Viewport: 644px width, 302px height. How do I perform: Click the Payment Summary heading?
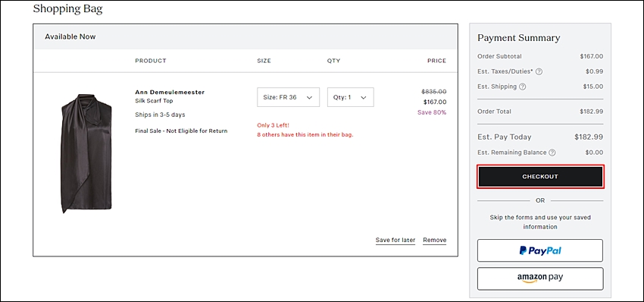click(519, 38)
